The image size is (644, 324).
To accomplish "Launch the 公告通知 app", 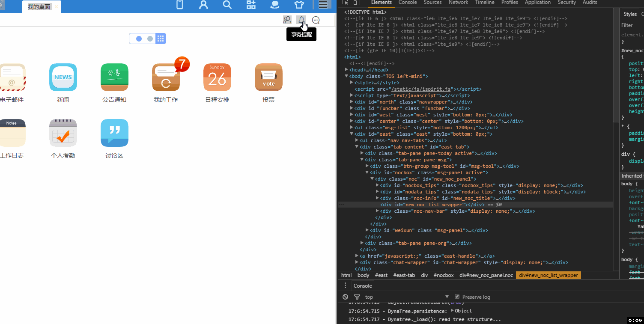I will click(x=114, y=77).
